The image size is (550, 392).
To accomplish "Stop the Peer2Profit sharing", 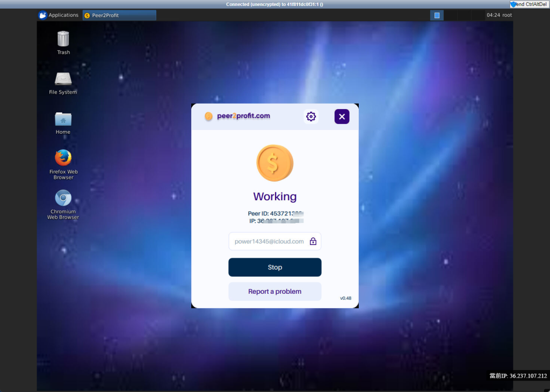I will pos(274,267).
